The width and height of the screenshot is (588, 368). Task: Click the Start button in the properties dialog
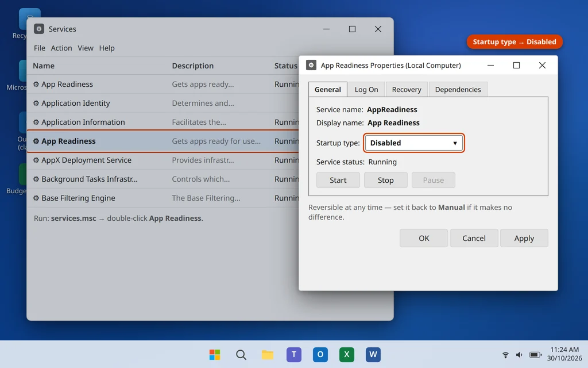[x=338, y=180]
